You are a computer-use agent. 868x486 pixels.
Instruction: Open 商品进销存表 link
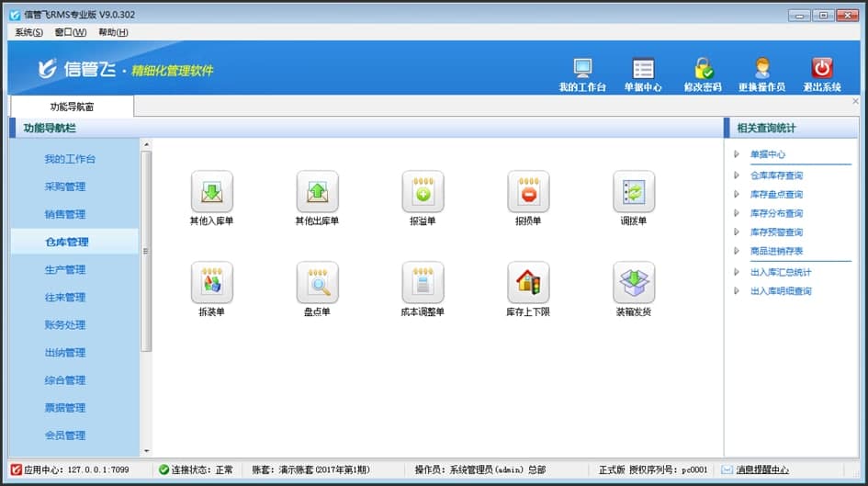(776, 251)
